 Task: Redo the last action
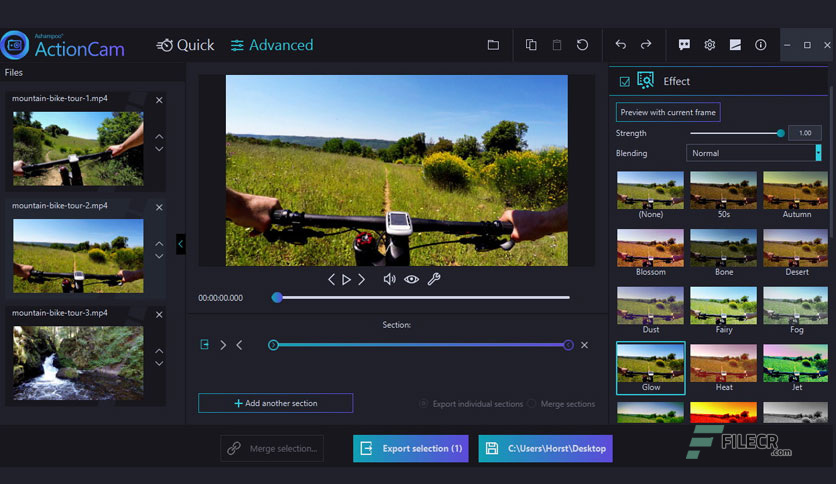pos(646,45)
